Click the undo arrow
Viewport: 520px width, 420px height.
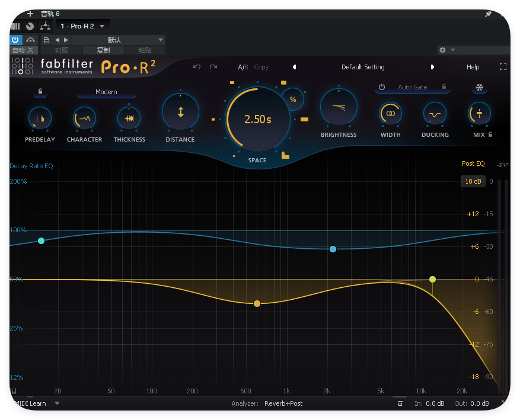[197, 67]
